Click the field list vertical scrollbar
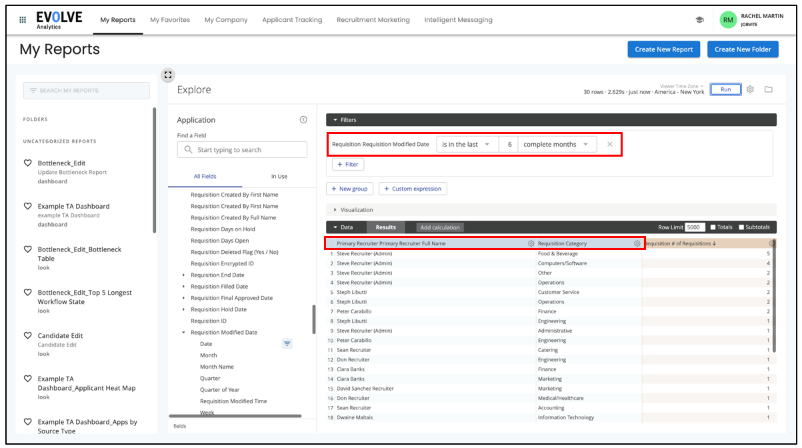The height and width of the screenshot is (448, 802). (x=314, y=320)
